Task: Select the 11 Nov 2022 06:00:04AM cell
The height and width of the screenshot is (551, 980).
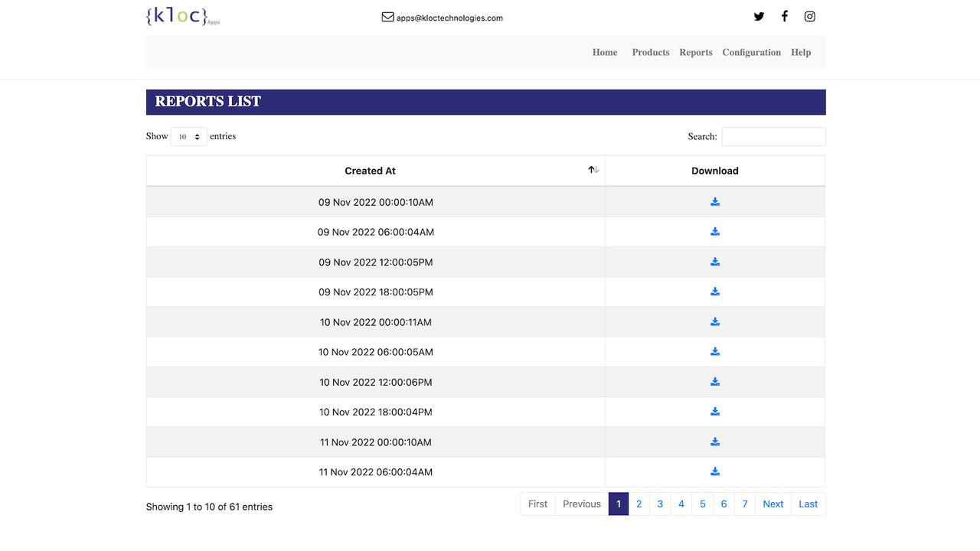Action: (x=376, y=472)
